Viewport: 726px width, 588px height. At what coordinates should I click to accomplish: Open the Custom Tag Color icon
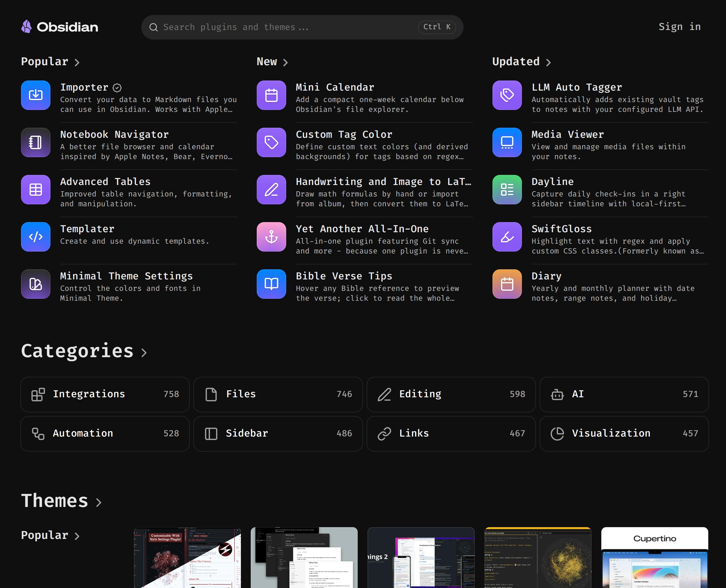click(271, 142)
